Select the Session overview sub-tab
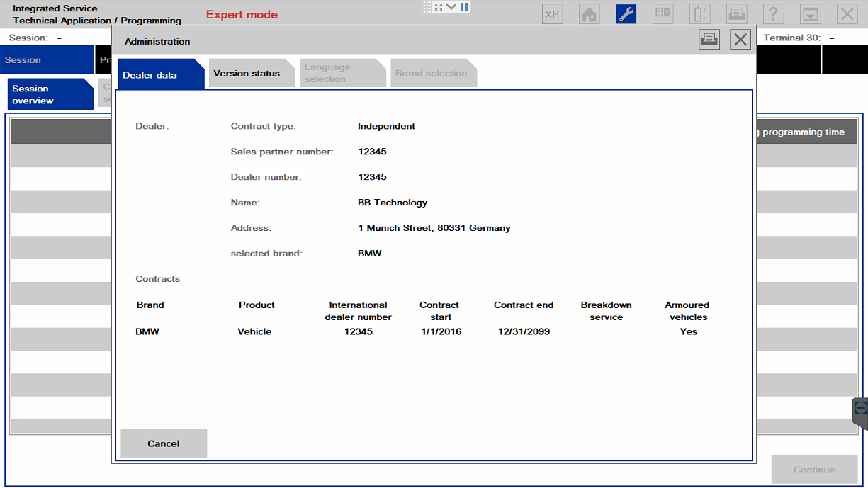The image size is (868, 488). pos(51,94)
